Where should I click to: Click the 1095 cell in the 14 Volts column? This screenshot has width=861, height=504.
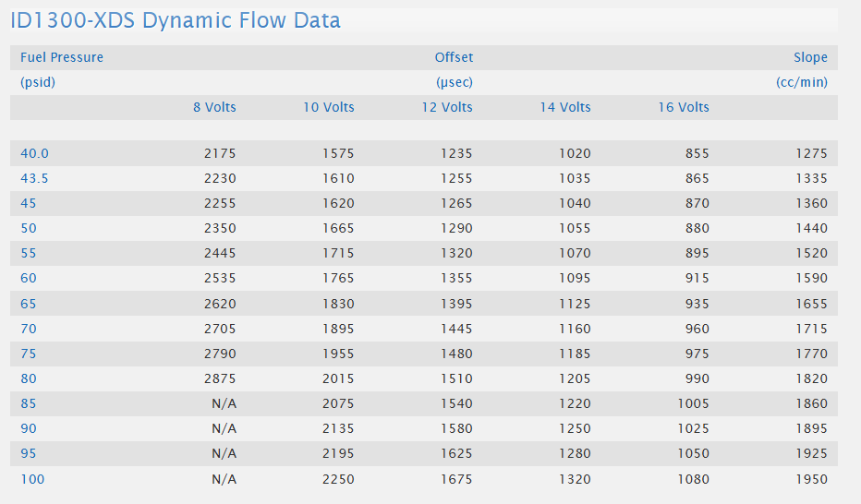tap(575, 278)
